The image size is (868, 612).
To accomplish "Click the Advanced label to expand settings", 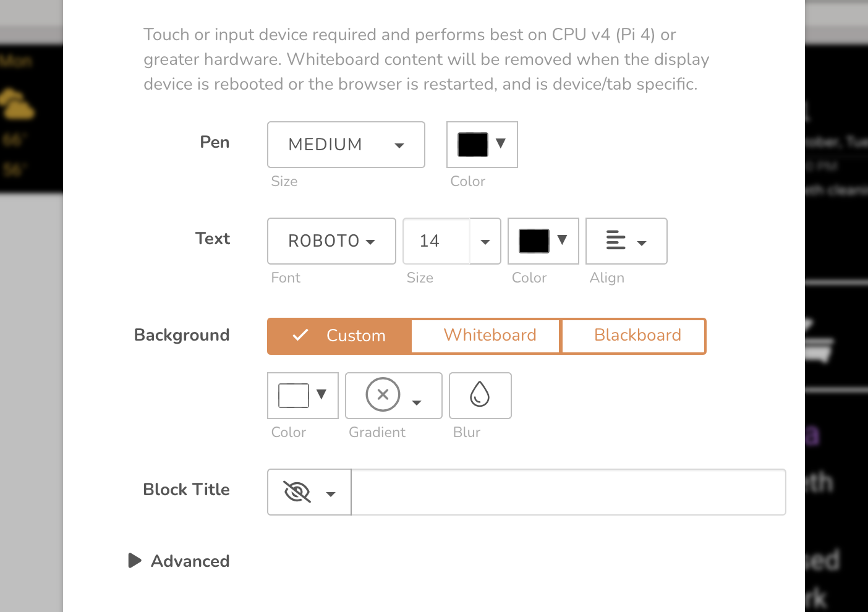I will click(x=190, y=561).
